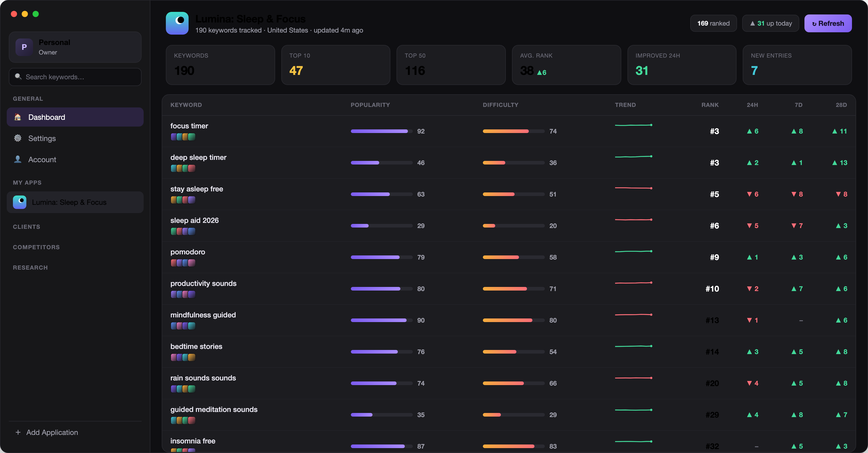Viewport: 868px width, 453px height.
Task: Click the pomodoro popularity bar
Action: click(382, 257)
